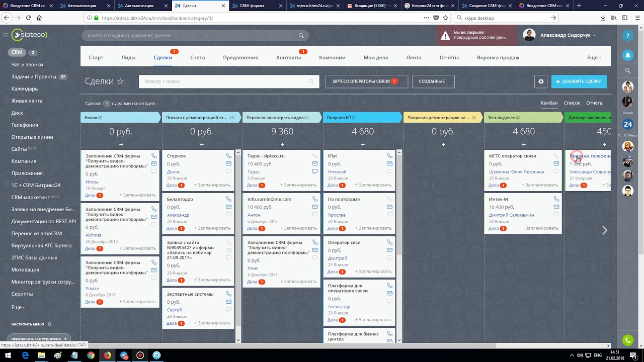Click the browser reload icon

pyautogui.click(x=29, y=18)
